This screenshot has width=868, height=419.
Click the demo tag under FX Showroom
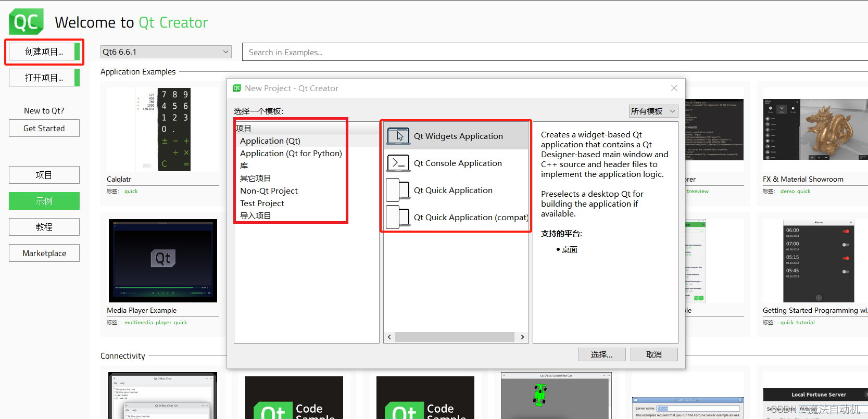[787, 192]
